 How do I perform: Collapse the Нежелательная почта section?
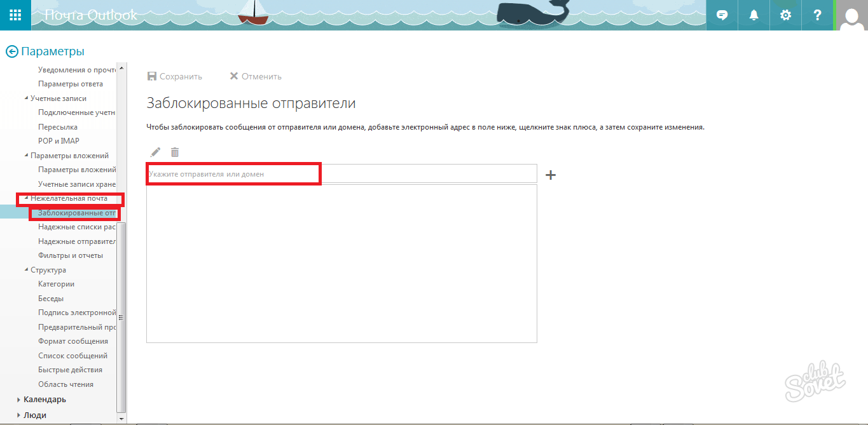27,198
